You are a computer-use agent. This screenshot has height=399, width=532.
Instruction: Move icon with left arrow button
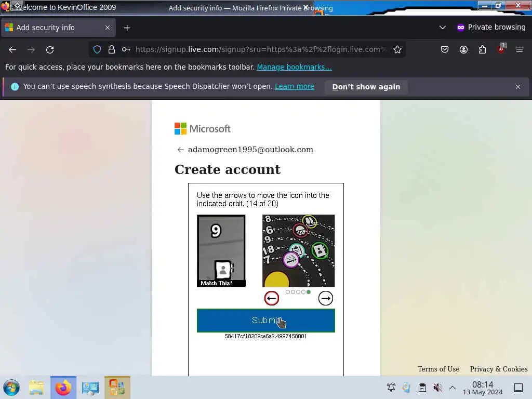click(x=271, y=298)
